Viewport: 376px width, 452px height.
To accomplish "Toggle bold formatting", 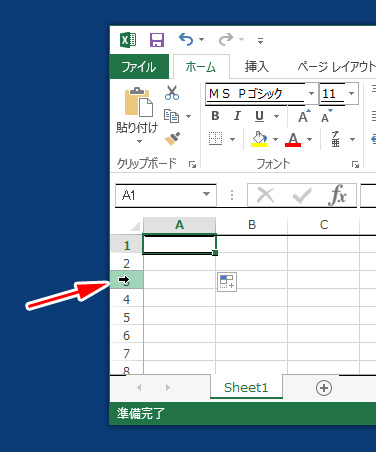I will (x=215, y=116).
